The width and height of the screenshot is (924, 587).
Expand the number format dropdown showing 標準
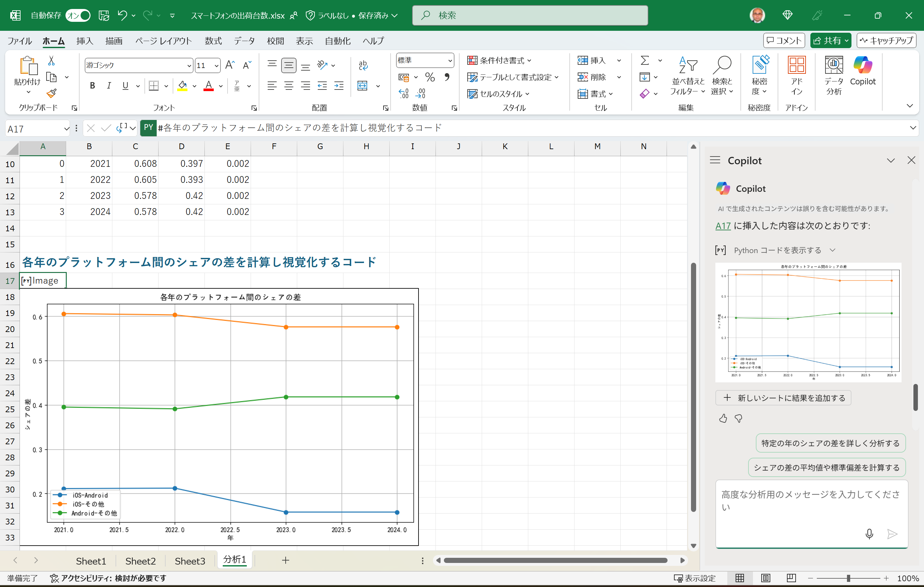pos(450,60)
